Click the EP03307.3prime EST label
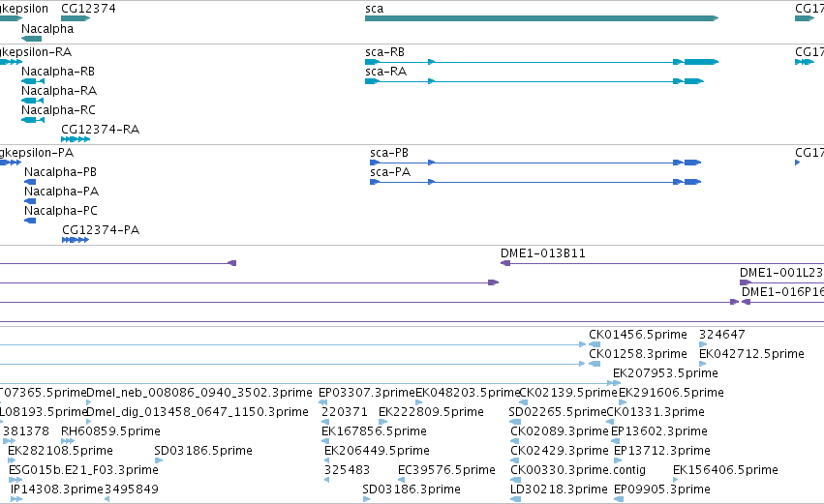Viewport: 824px width, 504px height. click(x=367, y=393)
